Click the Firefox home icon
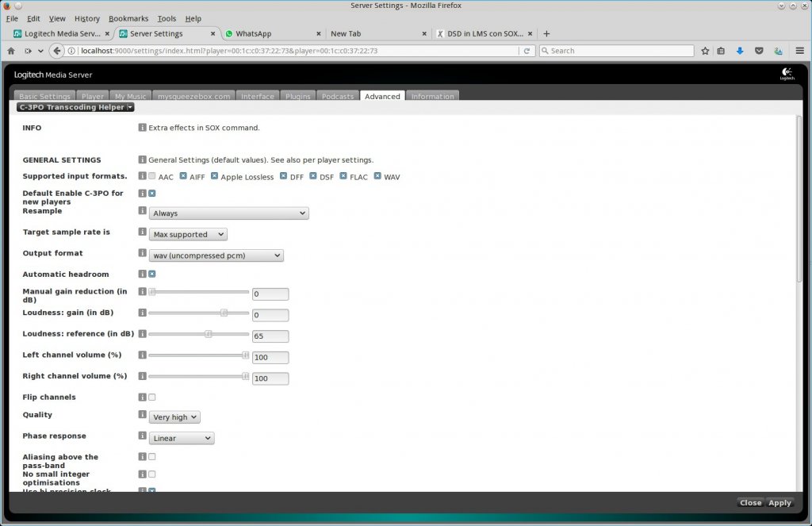This screenshot has width=812, height=526. tap(11, 51)
